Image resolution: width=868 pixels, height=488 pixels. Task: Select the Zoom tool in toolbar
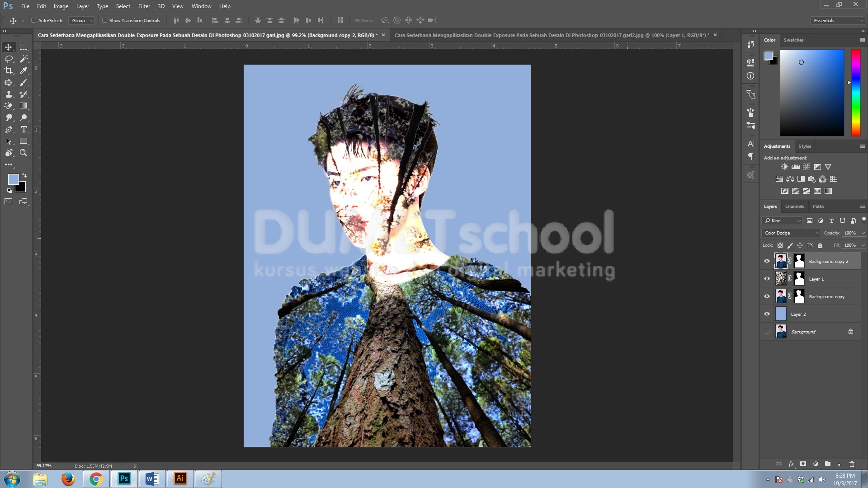(24, 153)
